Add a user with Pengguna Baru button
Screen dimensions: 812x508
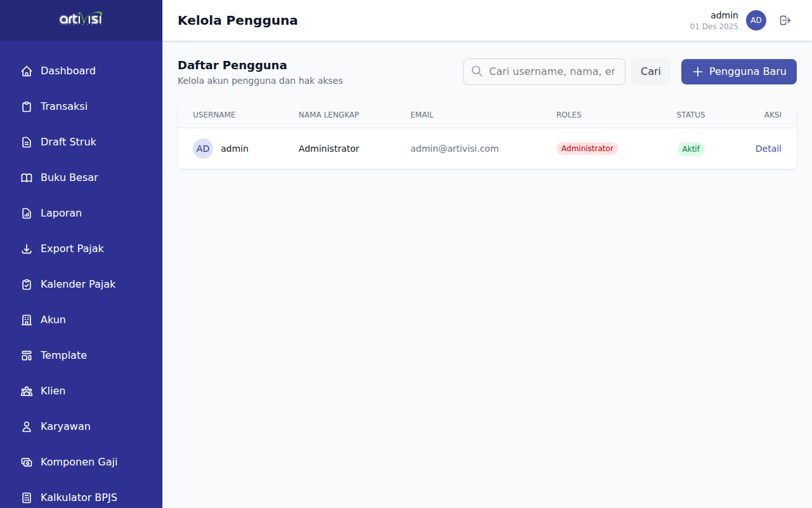[738, 72]
